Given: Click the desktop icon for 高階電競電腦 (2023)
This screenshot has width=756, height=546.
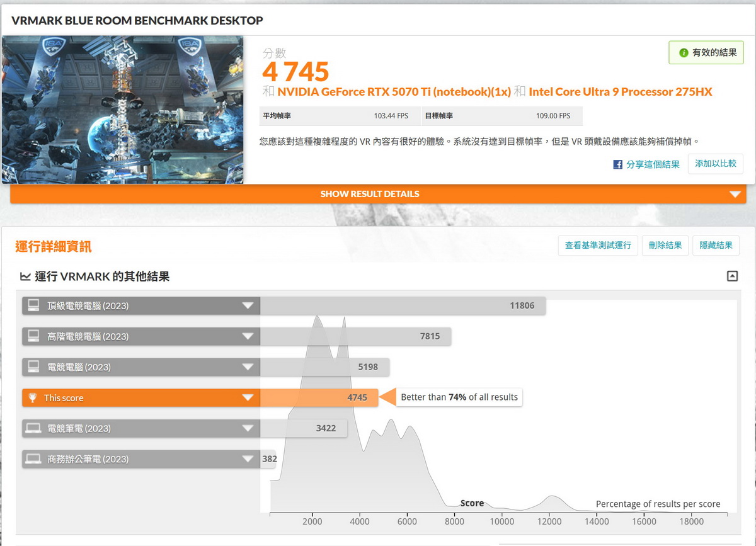Looking at the screenshot, I should pos(33,336).
